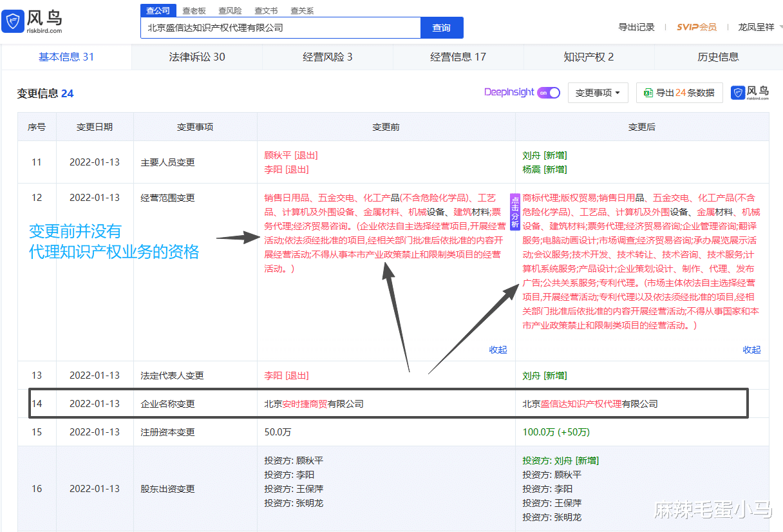
Task: Click the DeepInsight label text
Action: [x=509, y=92]
